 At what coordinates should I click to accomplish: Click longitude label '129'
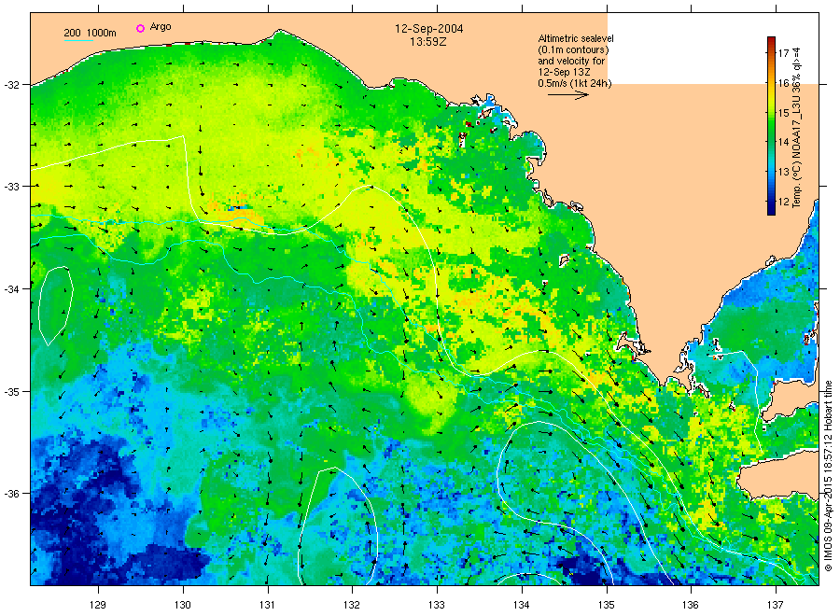[98, 605]
